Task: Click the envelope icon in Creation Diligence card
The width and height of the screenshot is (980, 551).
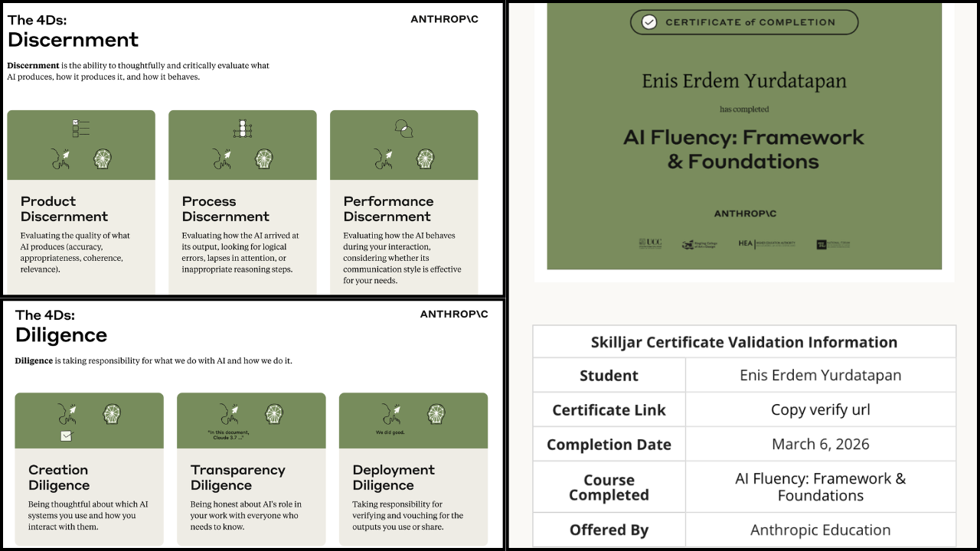Action: coord(67,436)
